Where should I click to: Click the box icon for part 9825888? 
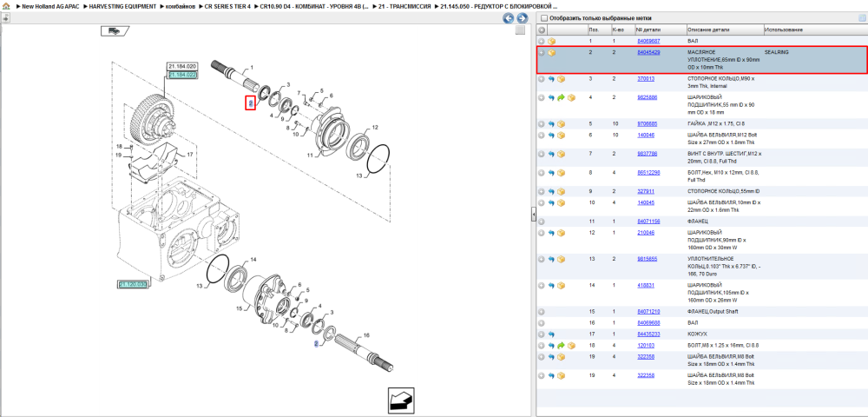pyautogui.click(x=571, y=97)
